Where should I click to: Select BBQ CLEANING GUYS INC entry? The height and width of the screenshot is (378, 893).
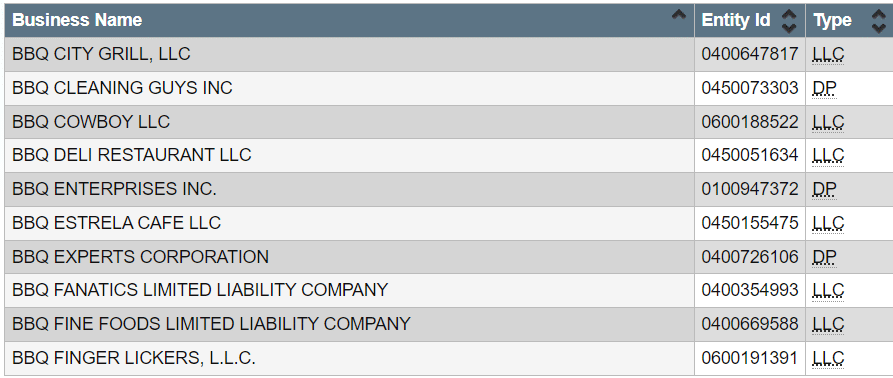(122, 88)
